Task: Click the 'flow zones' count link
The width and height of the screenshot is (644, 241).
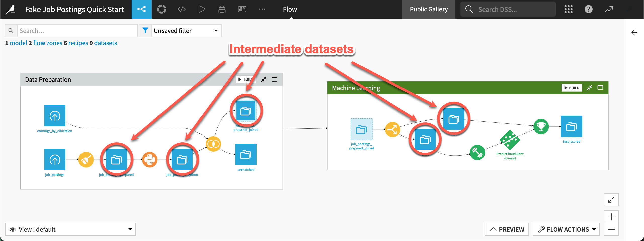Action: pos(48,43)
